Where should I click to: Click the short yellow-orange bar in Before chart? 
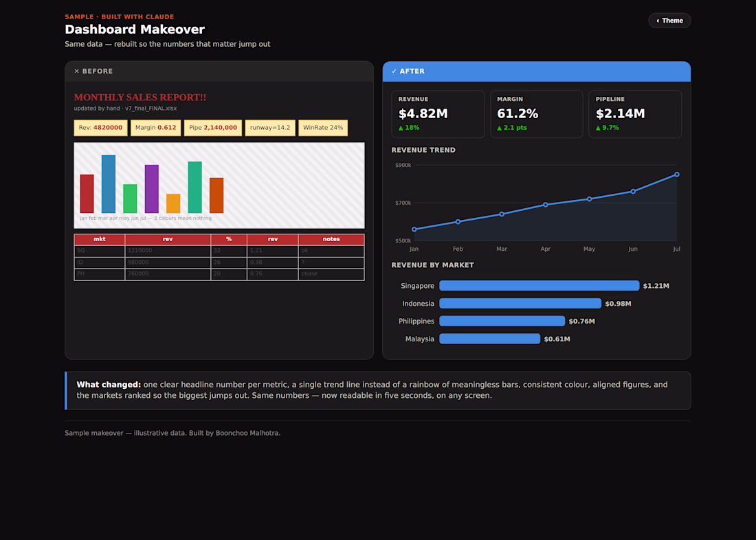[173, 203]
